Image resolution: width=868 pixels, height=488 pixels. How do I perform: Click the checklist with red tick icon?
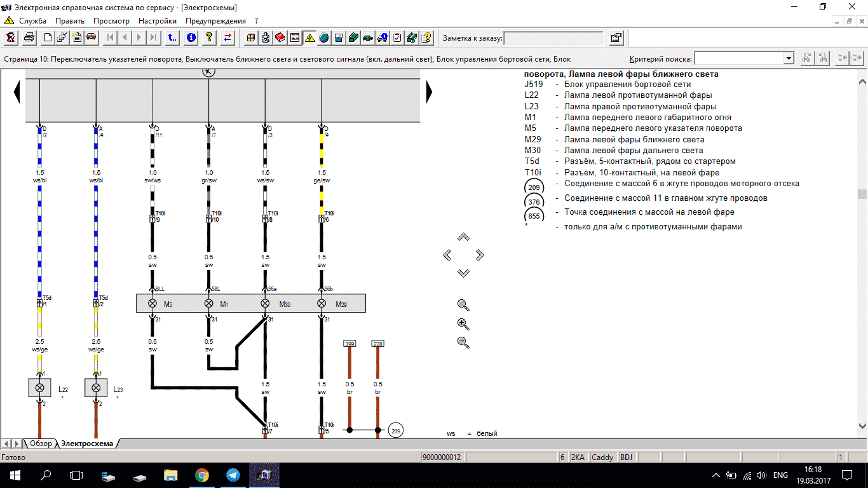397,37
